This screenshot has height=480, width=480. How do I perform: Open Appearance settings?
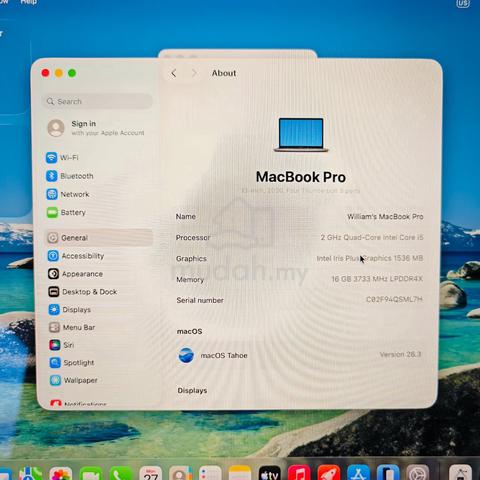tap(75, 274)
